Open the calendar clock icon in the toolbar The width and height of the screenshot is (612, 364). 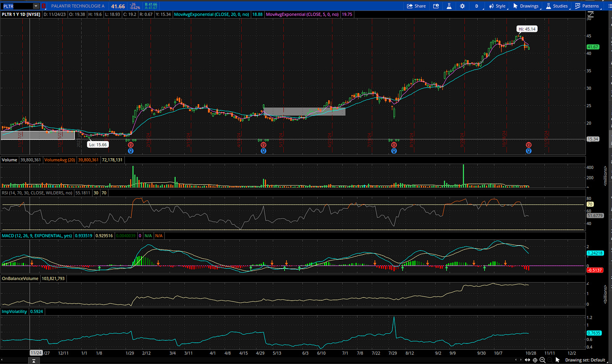(x=436, y=6)
